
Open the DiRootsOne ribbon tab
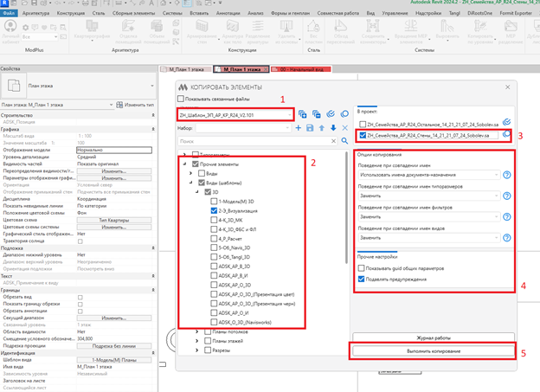pyautogui.click(x=479, y=13)
